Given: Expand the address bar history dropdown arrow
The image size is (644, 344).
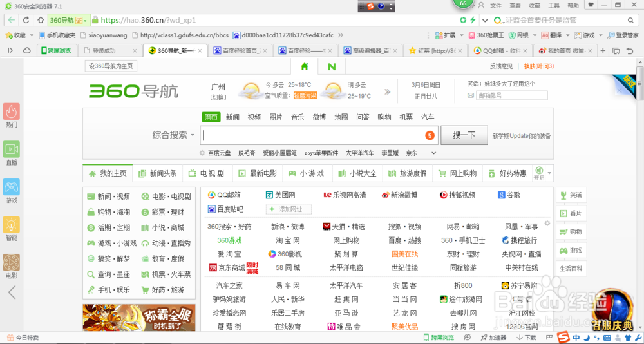Looking at the screenshot, I should click(485, 20).
